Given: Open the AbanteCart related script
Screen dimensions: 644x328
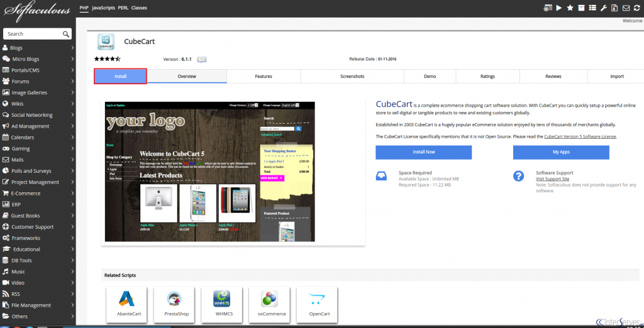Looking at the screenshot, I should [126, 304].
